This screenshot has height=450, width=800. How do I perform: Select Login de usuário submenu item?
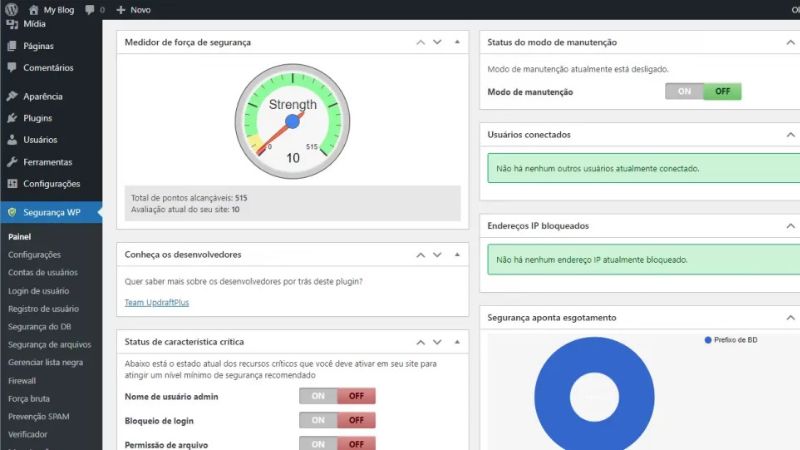[39, 291]
